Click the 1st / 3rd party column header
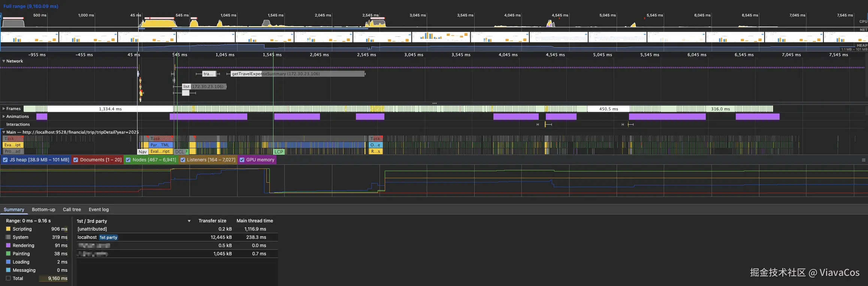The width and height of the screenshot is (868, 286). (x=92, y=221)
